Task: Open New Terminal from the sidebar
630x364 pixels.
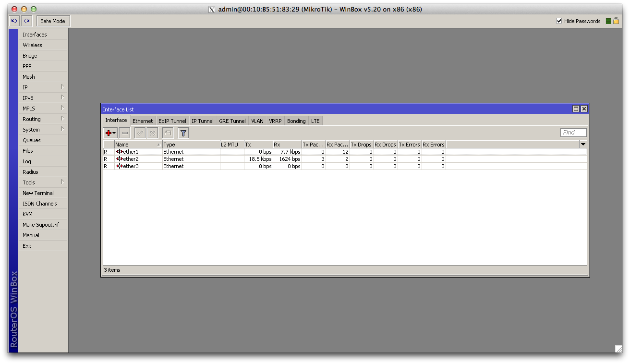Action: point(43,193)
